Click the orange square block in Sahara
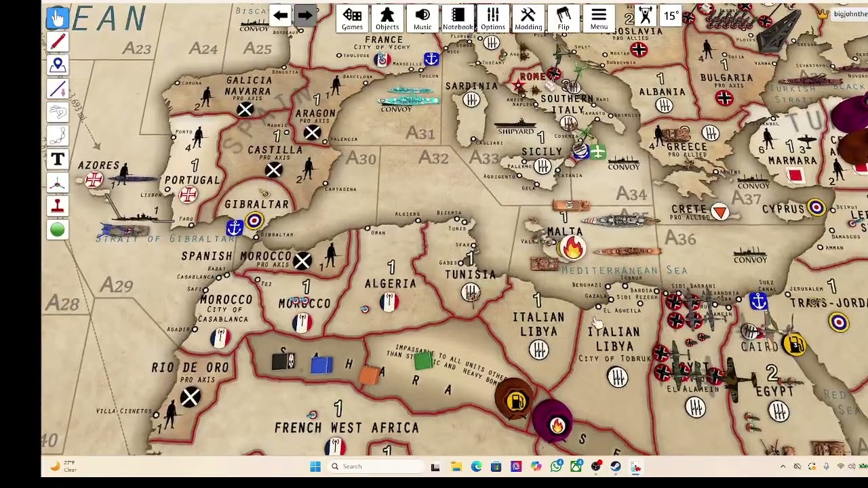 pyautogui.click(x=369, y=375)
